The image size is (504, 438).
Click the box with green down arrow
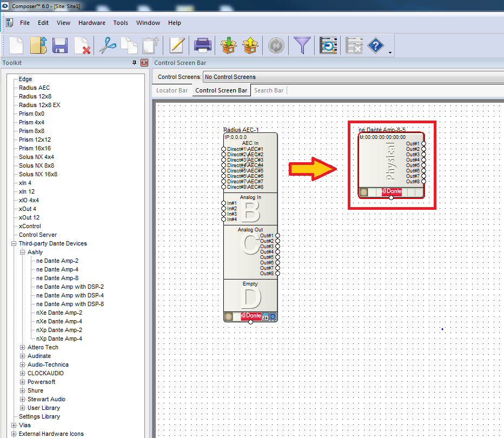[x=229, y=45]
